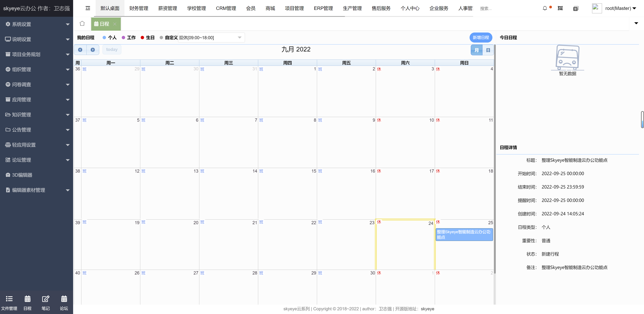Open 财务管理 top menu

tap(139, 8)
